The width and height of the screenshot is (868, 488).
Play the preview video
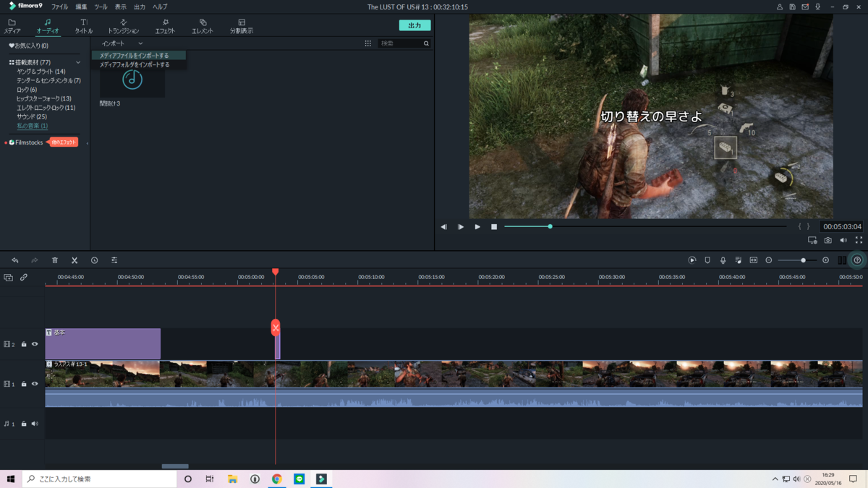[x=477, y=227]
